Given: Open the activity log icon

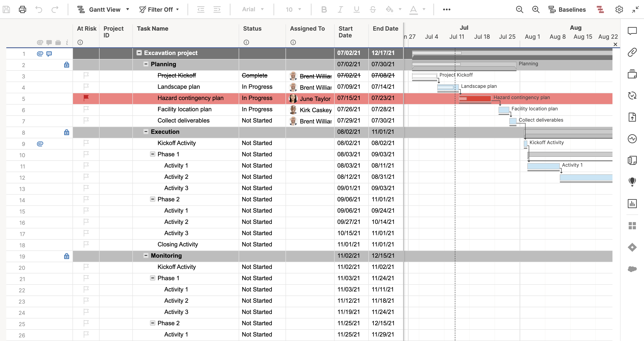Looking at the screenshot, I should point(632,139).
